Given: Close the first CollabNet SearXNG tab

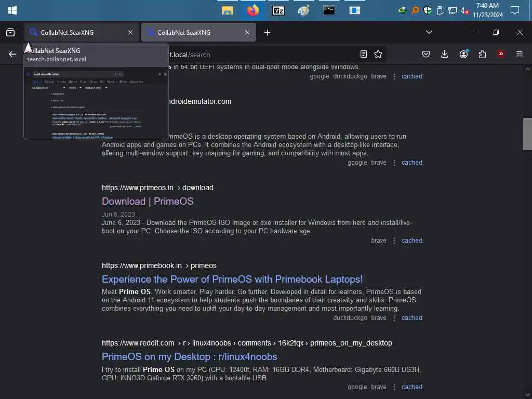Looking at the screenshot, I should pos(130,32).
